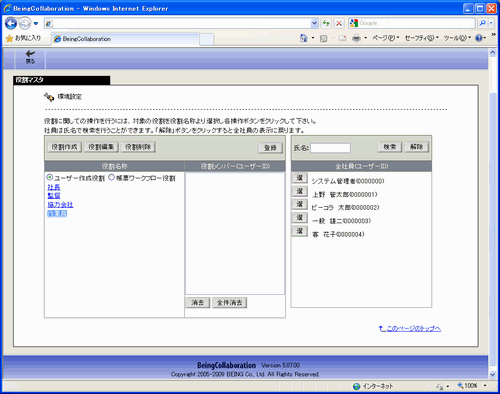This screenshot has width=500, height=394.
Task: Click the browser Back arrow button
Action: coord(11,23)
